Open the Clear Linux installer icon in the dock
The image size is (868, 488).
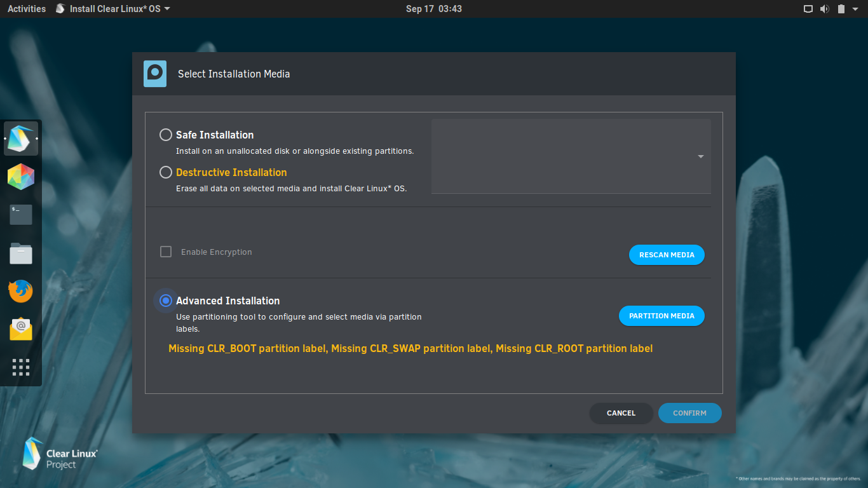click(21, 139)
